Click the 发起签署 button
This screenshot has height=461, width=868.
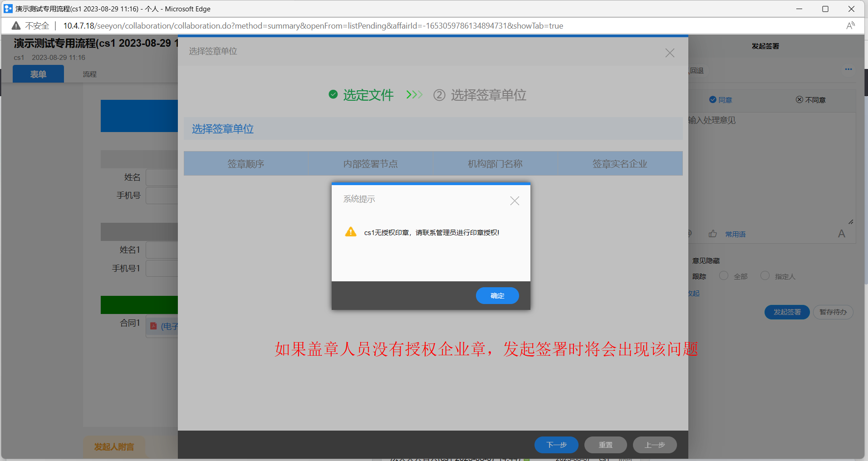click(x=787, y=312)
